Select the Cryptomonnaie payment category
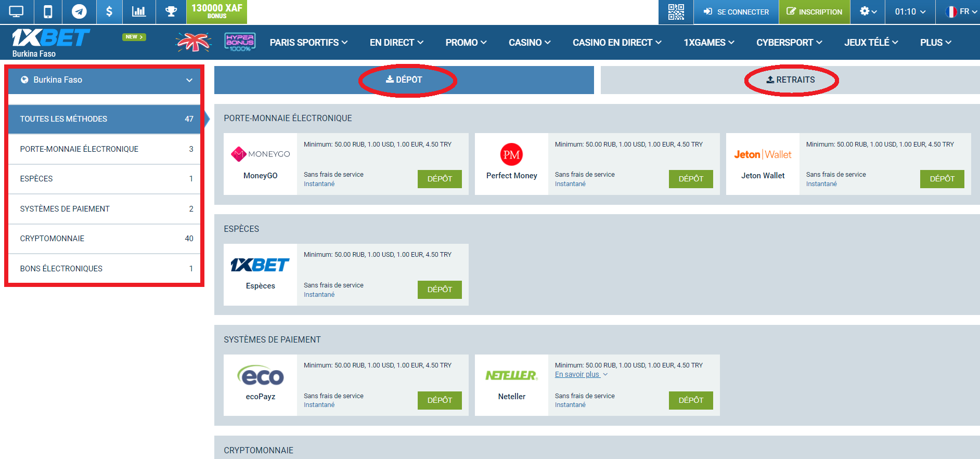Screen dimensions: 980x459 click(104, 239)
